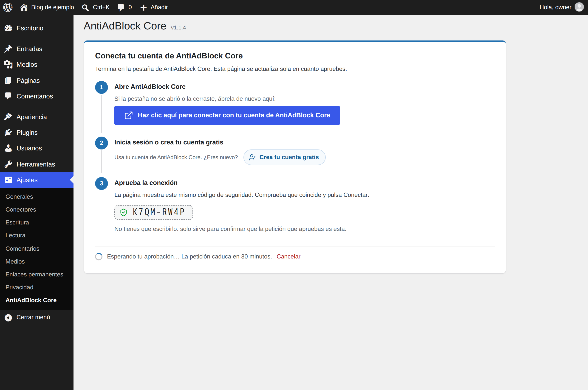Open Medios under Ajustes submenu
This screenshot has height=390, width=588.
(15, 261)
